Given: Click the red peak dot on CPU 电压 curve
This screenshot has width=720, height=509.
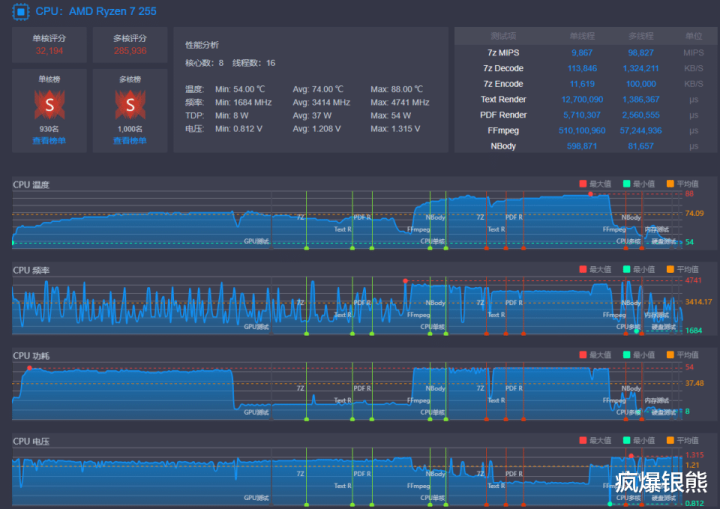Looking at the screenshot, I should (631, 456).
